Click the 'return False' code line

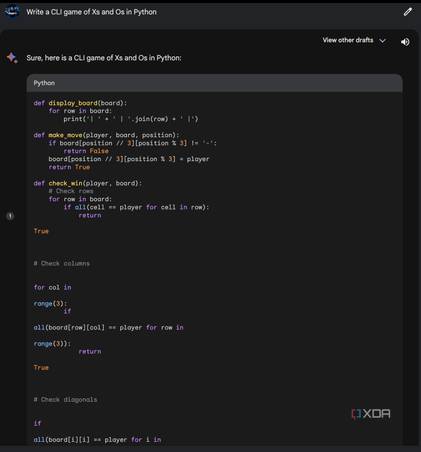tap(86, 151)
